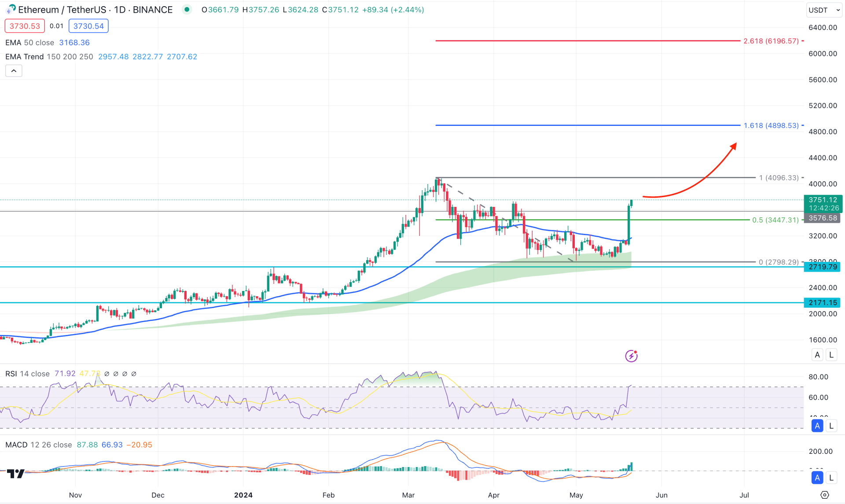Click the Feb label on time axis
Image resolution: width=845 pixels, height=504 pixels.
[x=328, y=495]
